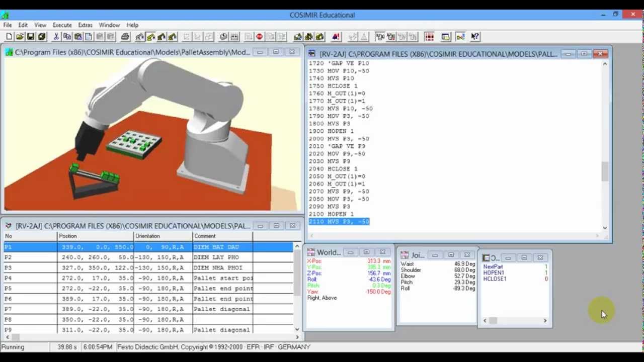
Task: Open the File menu
Action: coord(8,25)
